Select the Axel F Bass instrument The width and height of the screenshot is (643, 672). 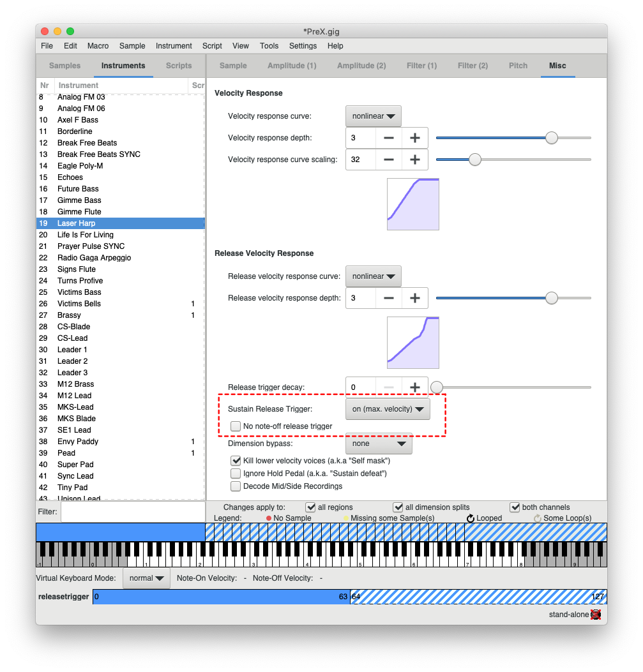coord(121,120)
